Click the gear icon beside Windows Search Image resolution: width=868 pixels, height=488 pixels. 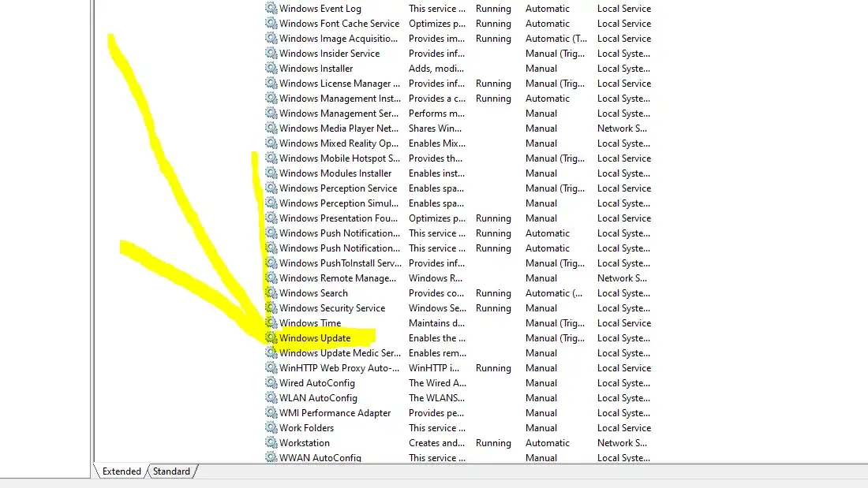[x=271, y=292]
